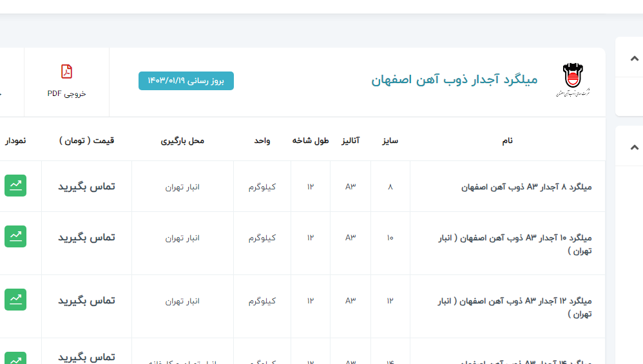Open price chart for size 8 rebar

15,186
